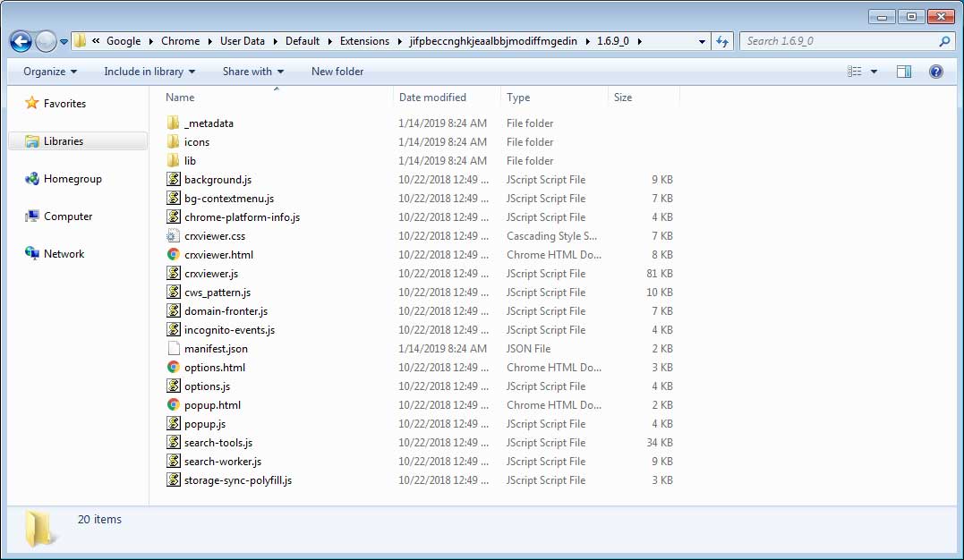Screen dimensions: 964x560
Task: Click JSON File type of manifest.json
Action: tap(528, 349)
